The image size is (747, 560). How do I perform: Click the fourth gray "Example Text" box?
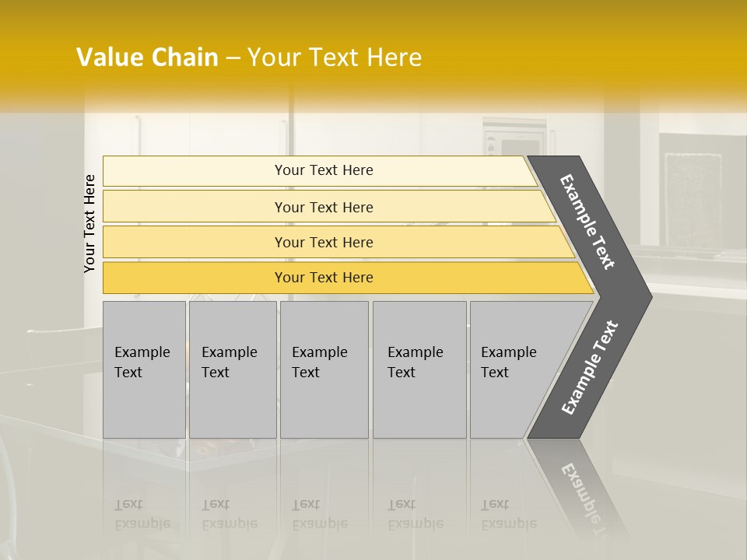pos(419,369)
